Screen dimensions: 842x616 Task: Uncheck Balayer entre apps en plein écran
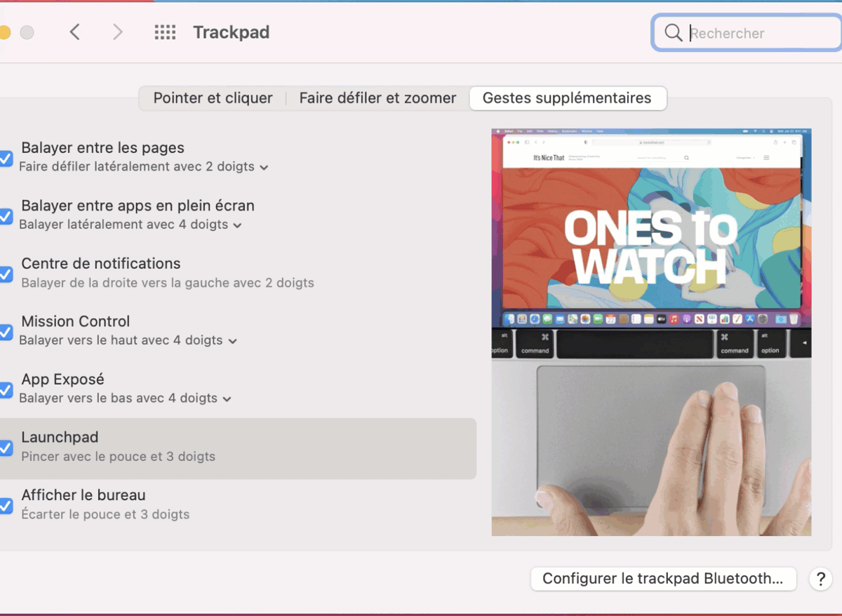[5, 216]
